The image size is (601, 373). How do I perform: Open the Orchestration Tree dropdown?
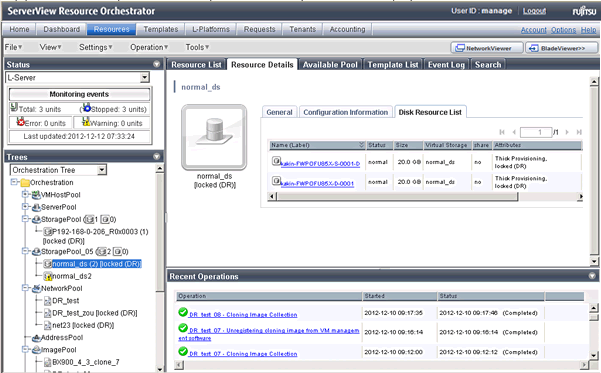click(x=102, y=170)
